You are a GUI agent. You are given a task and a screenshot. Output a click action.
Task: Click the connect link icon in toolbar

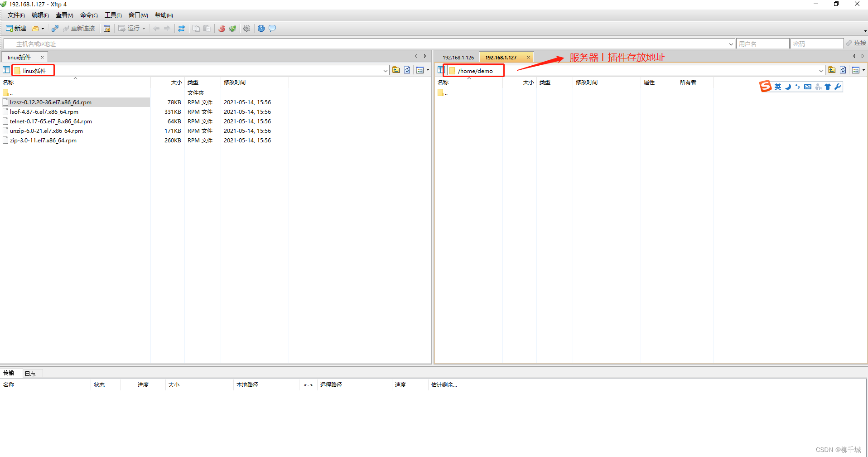click(55, 29)
